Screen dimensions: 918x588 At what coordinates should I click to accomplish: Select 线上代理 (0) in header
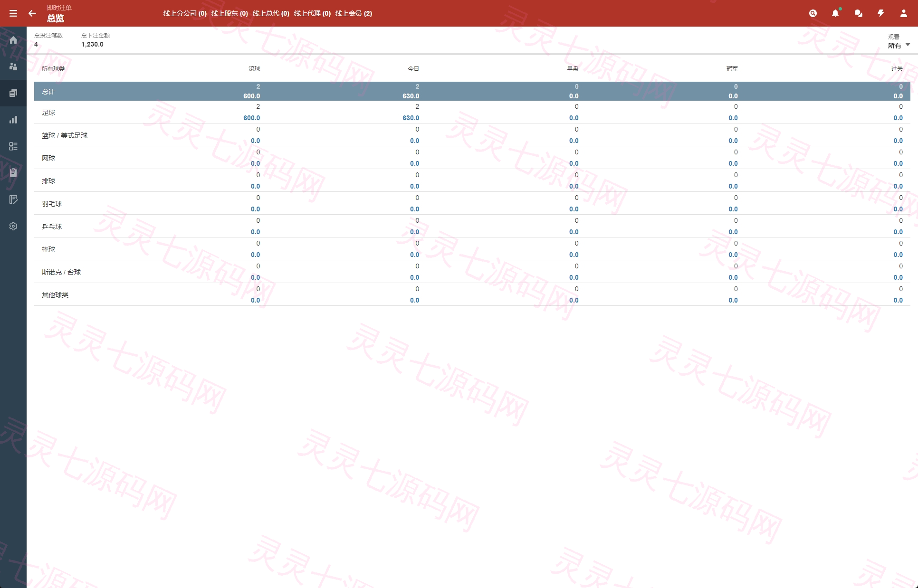[x=312, y=13]
